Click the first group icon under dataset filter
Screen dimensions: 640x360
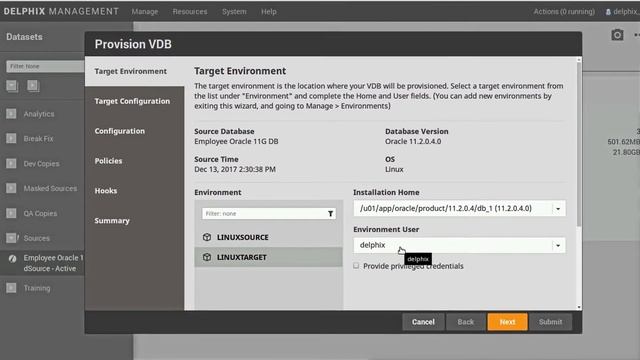tap(12, 86)
